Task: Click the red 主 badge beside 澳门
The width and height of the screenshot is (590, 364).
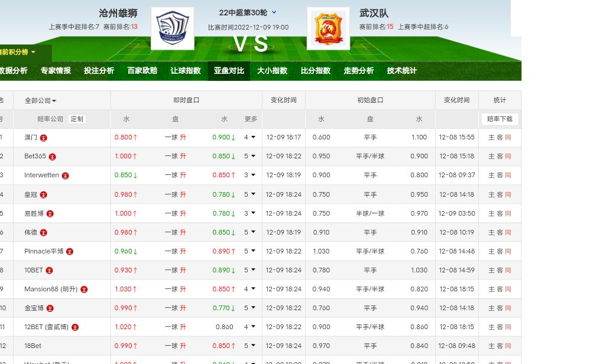Action: (x=43, y=138)
